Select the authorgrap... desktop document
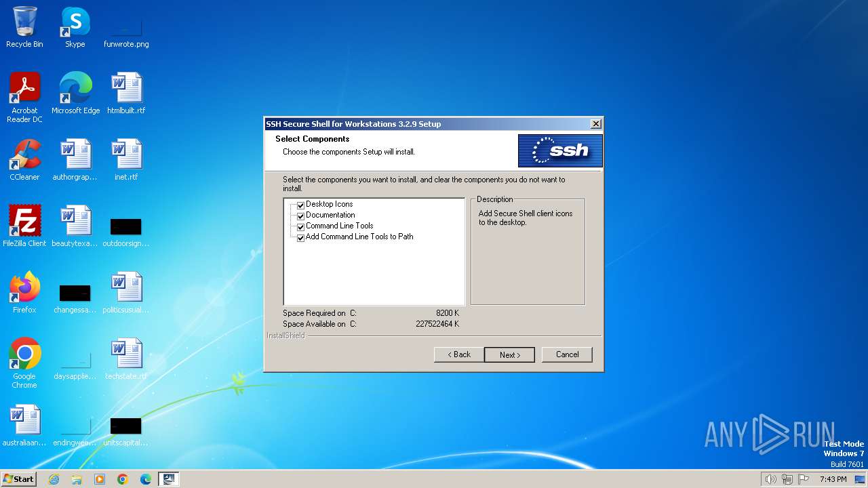 pyautogui.click(x=75, y=160)
